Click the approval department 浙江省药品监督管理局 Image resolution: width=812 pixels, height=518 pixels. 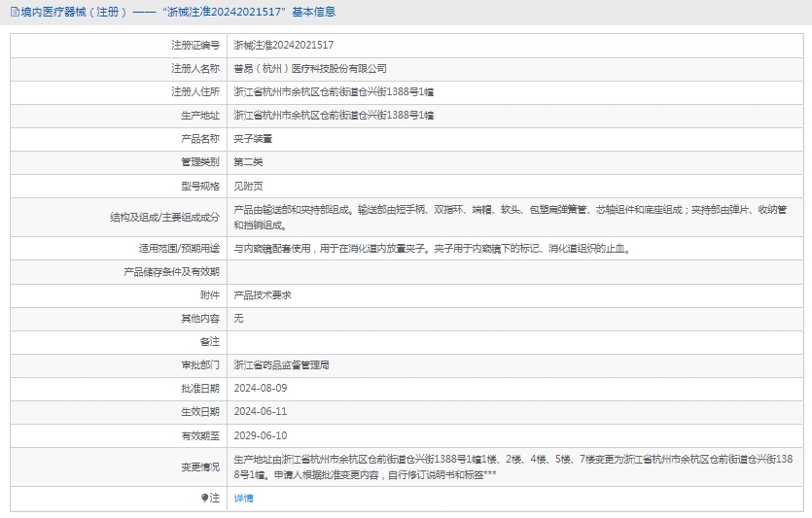(x=281, y=364)
